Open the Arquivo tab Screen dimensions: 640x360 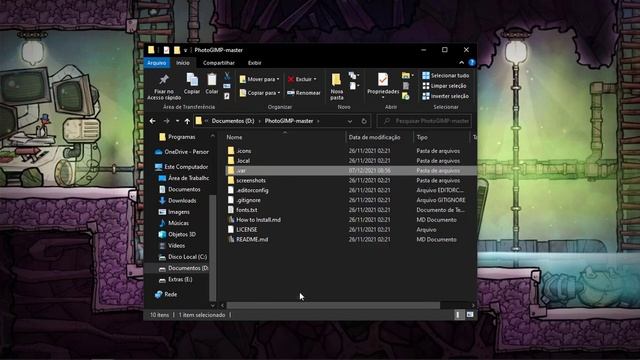157,63
